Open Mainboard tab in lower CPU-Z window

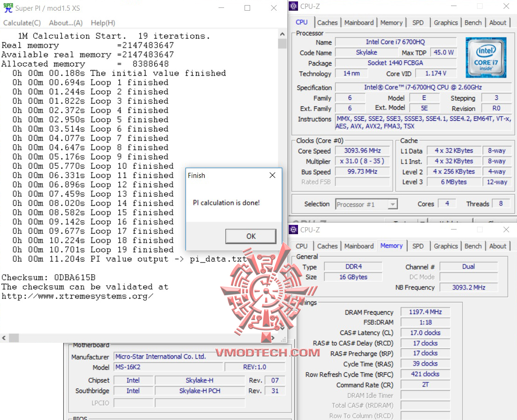pos(359,246)
